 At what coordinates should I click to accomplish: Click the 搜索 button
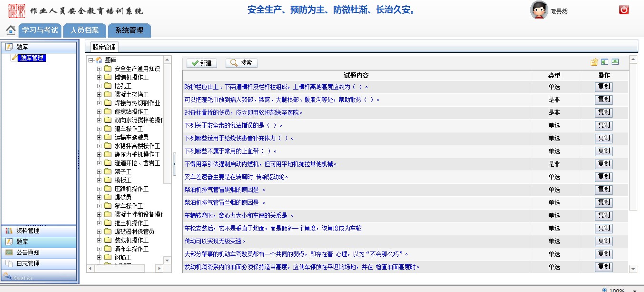[x=241, y=63]
